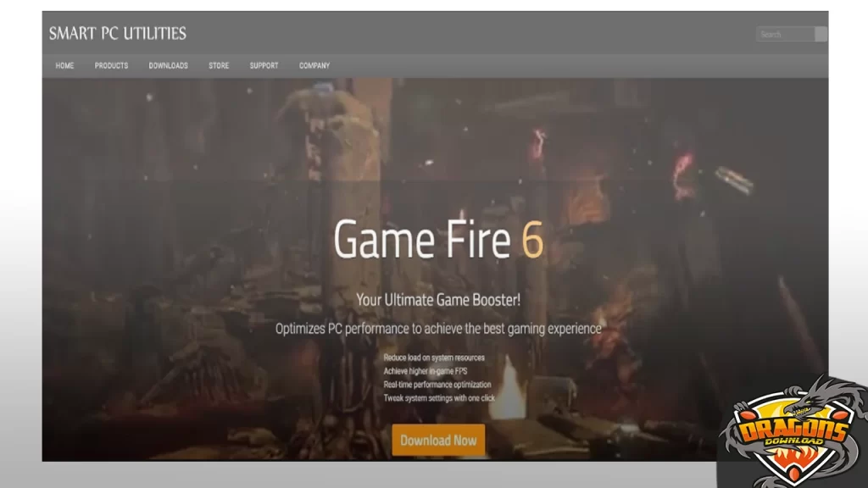
Task: Click the search input field
Action: pos(784,34)
